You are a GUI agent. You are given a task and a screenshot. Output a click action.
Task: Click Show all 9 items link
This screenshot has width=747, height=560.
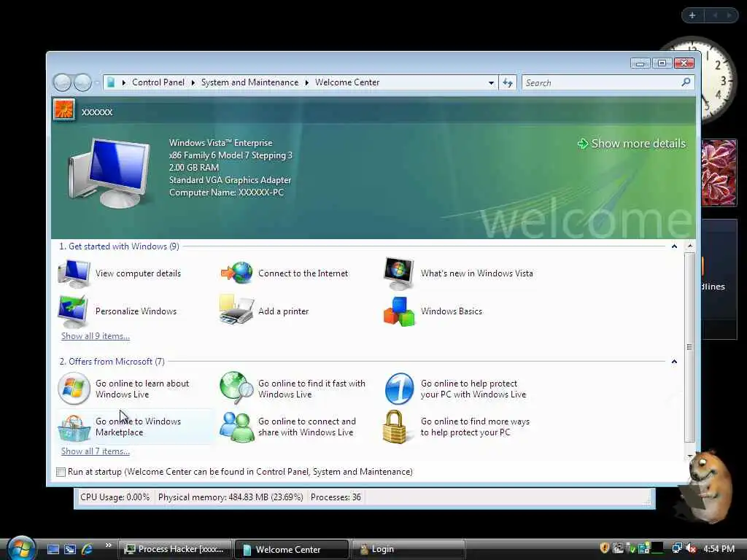96,336
